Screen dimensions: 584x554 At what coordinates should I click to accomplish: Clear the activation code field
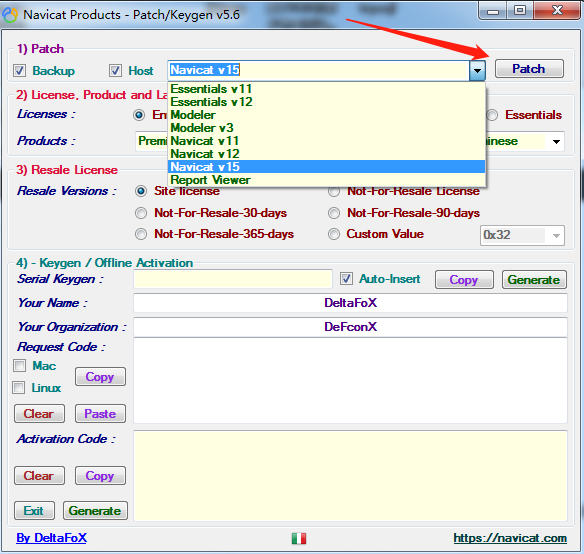click(x=39, y=476)
